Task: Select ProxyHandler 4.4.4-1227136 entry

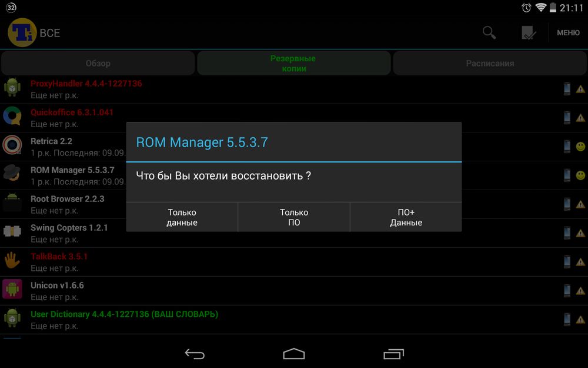Action: pyautogui.click(x=294, y=89)
